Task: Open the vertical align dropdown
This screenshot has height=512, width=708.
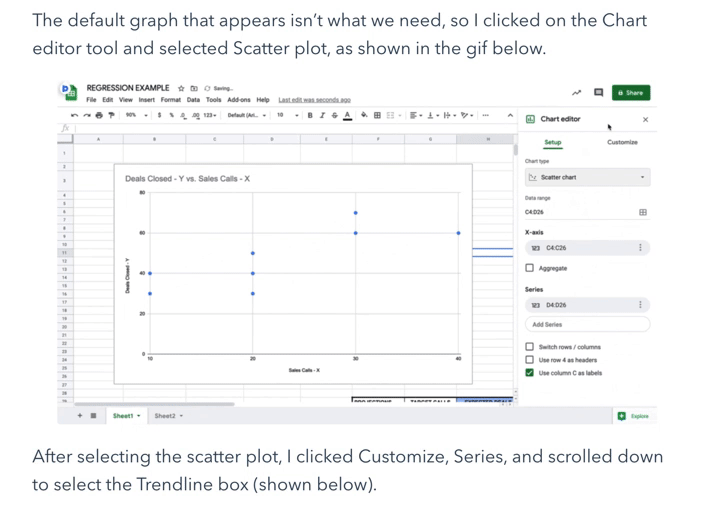Action: [x=433, y=116]
